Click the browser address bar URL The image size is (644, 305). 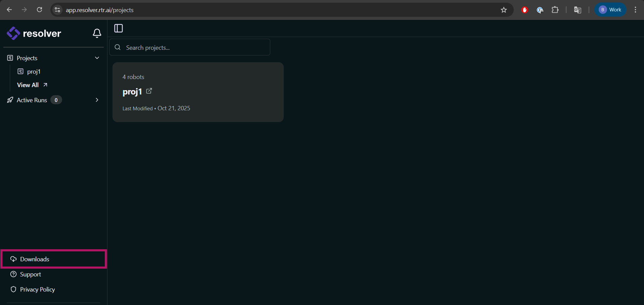[100, 10]
